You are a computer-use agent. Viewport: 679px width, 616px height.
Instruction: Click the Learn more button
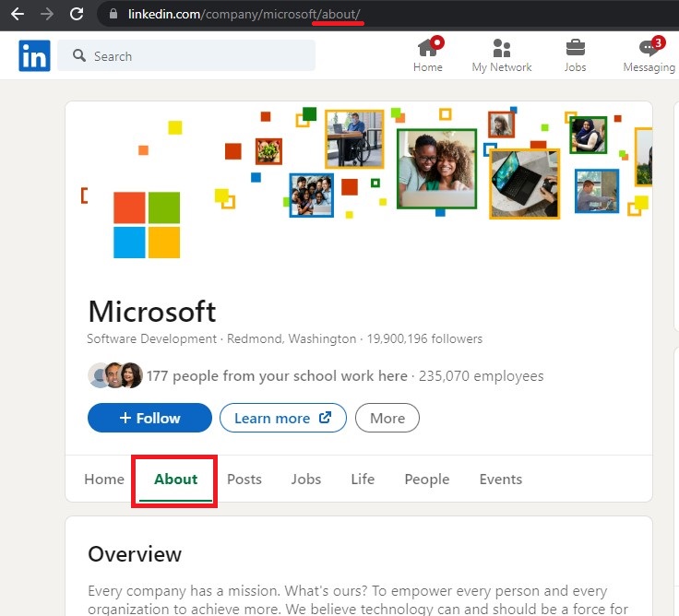tap(283, 418)
